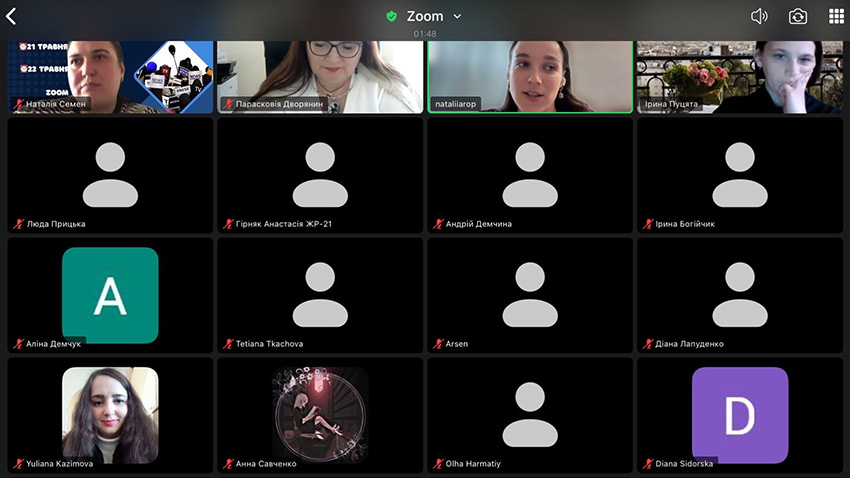
Task: Click the Наталія Семен name label
Action: click(55, 104)
